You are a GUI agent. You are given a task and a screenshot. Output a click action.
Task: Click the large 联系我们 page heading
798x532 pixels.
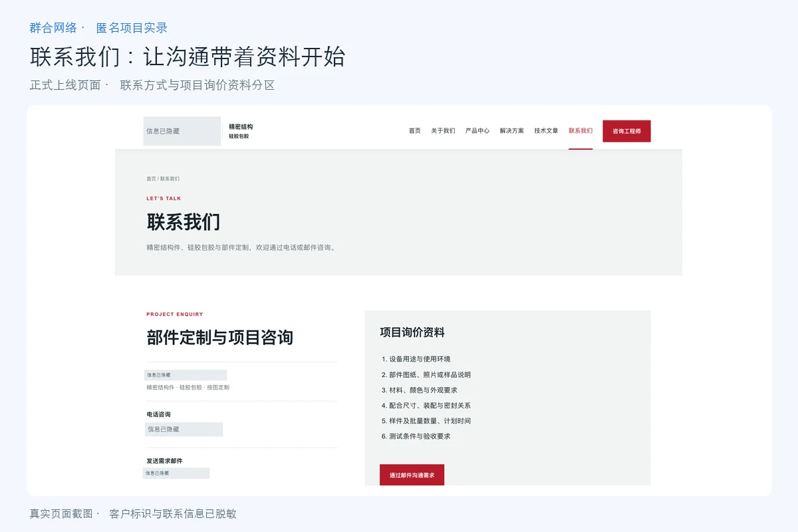(x=184, y=222)
